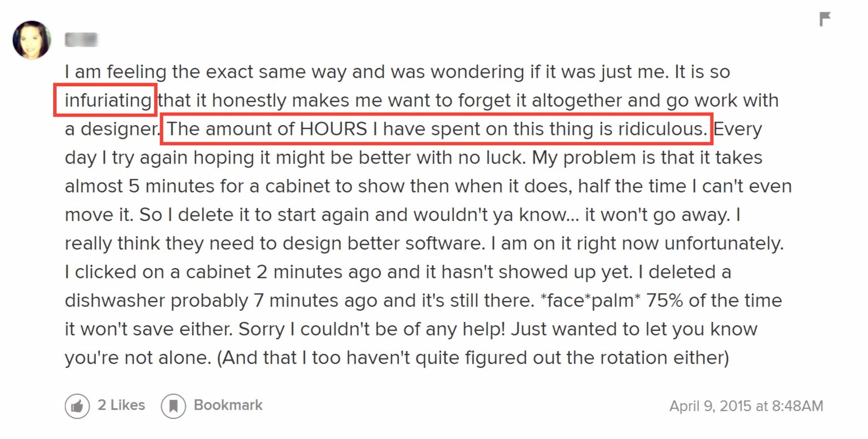Click the highlighted word infuriating
The width and height of the screenshot is (868, 439).
point(108,101)
